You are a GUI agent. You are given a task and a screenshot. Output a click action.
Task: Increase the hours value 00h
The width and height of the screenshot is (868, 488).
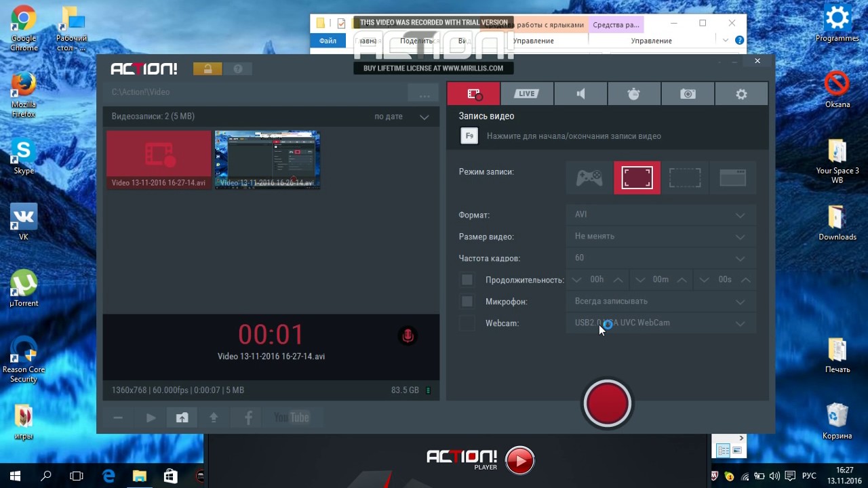618,280
